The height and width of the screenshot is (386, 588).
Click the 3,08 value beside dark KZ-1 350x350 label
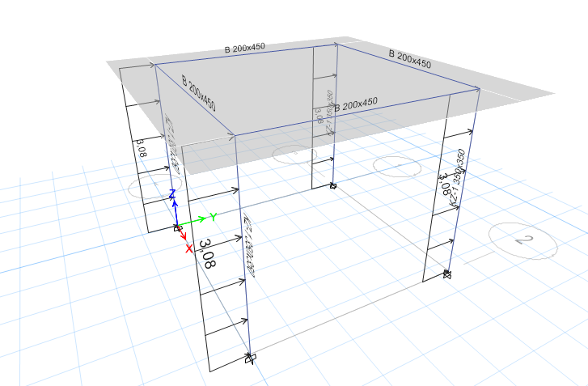[x=445, y=184]
